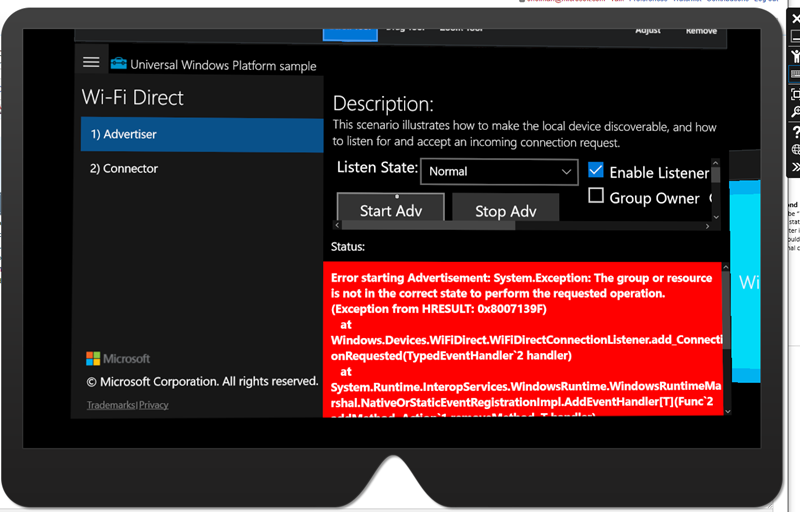
Task: Select the keyboard input icon in emulator toolbar
Action: [x=795, y=74]
